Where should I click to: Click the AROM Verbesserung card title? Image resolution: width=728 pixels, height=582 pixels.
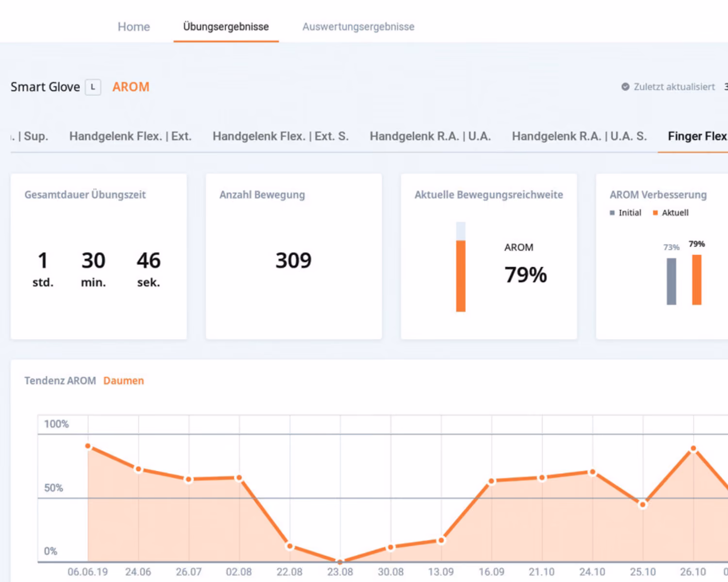point(658,195)
